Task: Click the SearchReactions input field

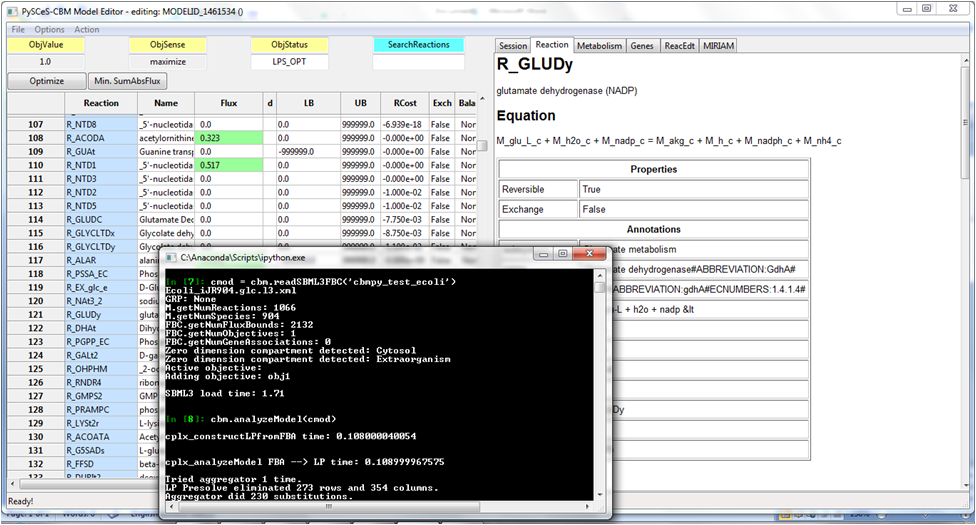Action: pos(418,62)
